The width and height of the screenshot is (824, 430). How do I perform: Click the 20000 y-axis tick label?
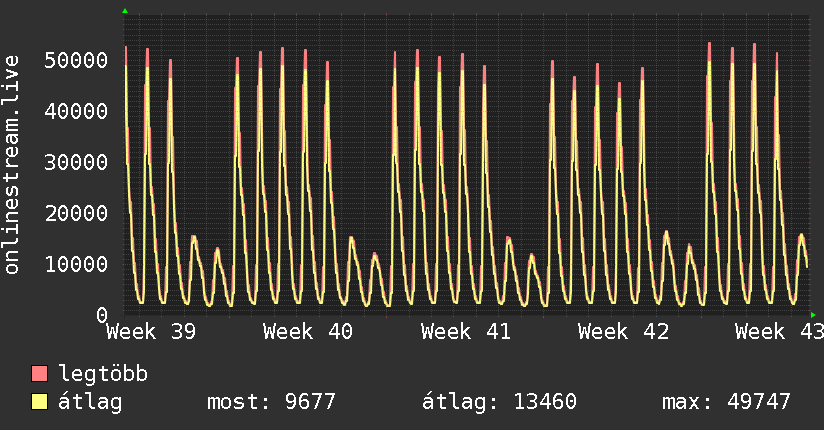[x=76, y=213]
